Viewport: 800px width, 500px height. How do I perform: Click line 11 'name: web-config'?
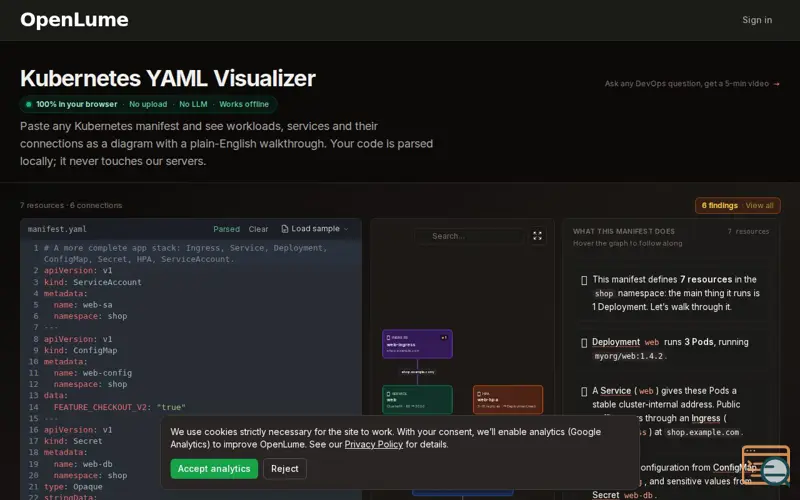[x=93, y=373]
